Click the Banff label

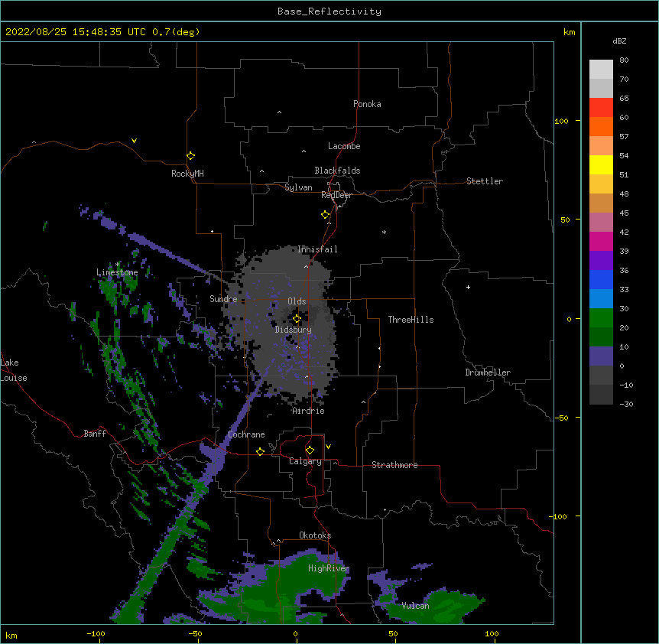point(95,434)
